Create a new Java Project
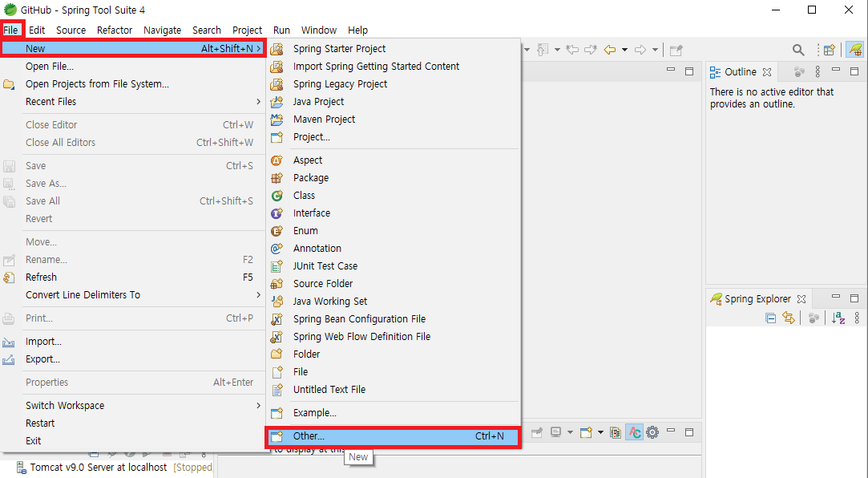The width and height of the screenshot is (868, 478). (393, 102)
